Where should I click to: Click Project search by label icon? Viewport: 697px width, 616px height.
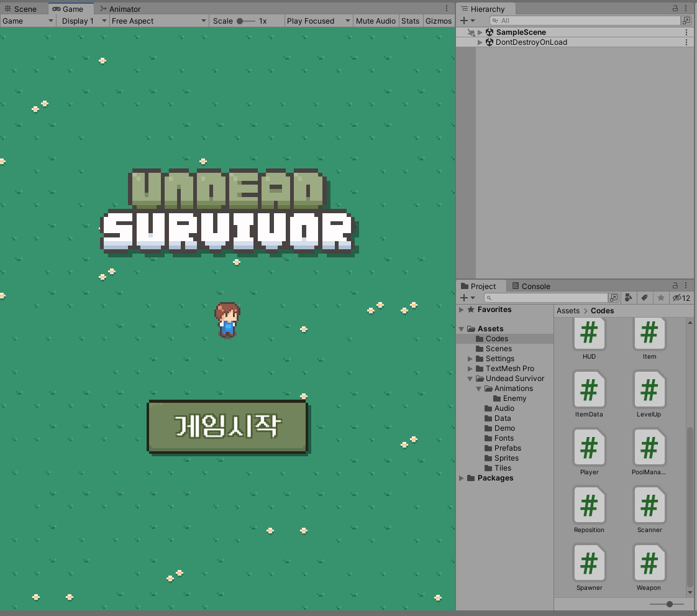tap(645, 298)
